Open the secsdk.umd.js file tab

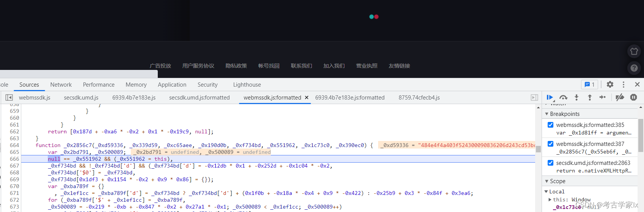(81, 98)
